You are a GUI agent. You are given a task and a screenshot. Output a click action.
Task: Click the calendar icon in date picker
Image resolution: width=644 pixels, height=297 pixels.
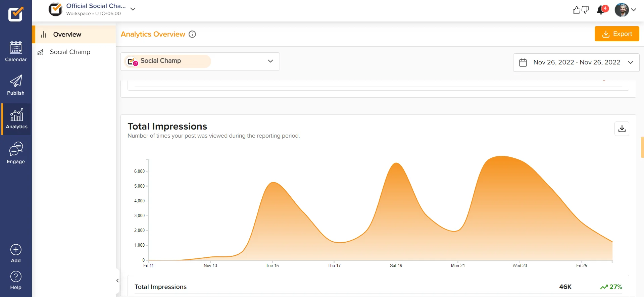[x=523, y=62]
